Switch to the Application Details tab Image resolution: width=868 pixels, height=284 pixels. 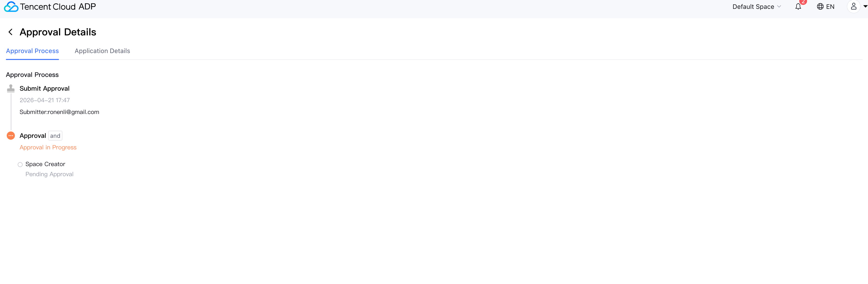pos(102,51)
